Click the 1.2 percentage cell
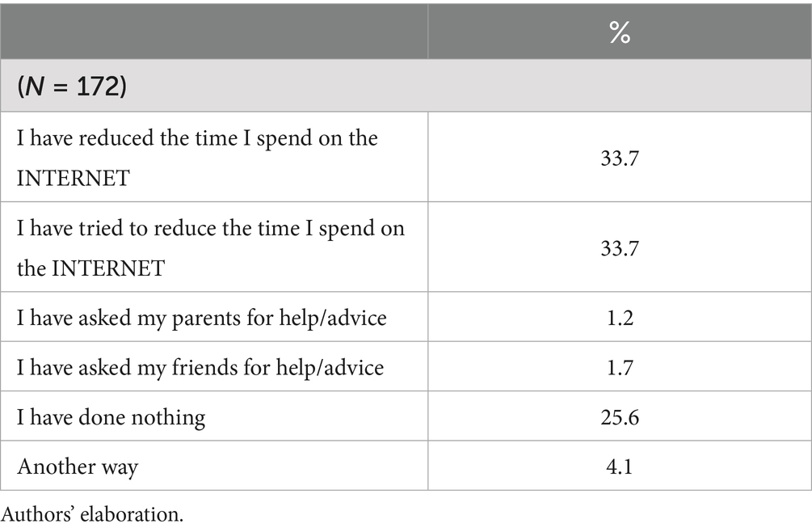Image resolution: width=812 pixels, height=532 pixels. point(619,317)
